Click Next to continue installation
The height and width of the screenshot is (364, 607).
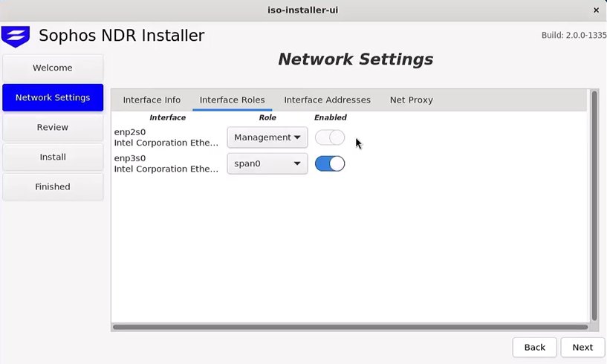coord(582,348)
